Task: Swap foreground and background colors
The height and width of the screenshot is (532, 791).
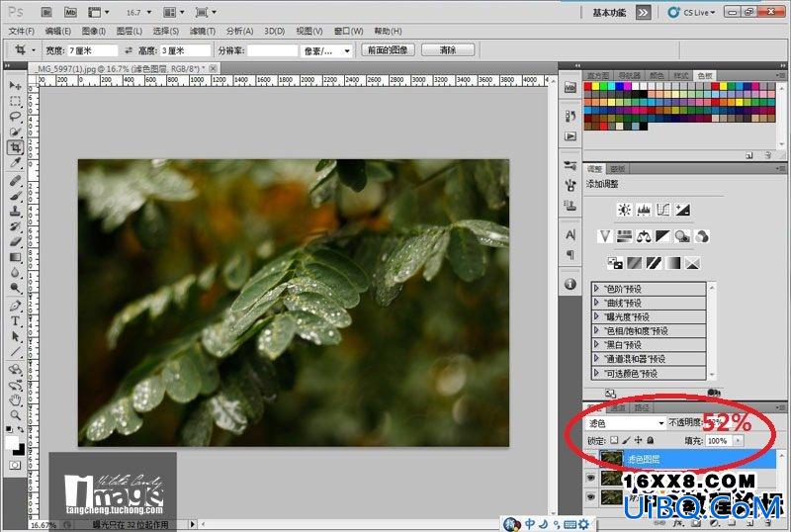Action: [x=21, y=429]
